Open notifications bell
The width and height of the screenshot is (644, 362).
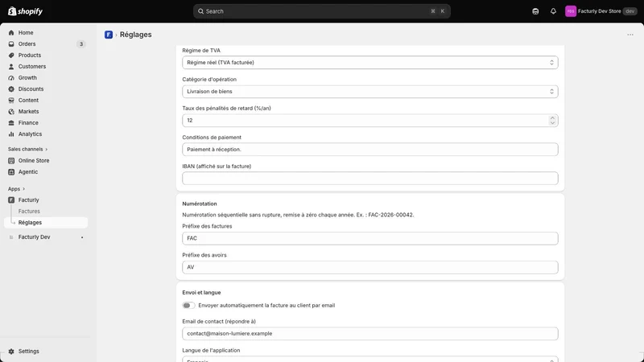coord(553,11)
